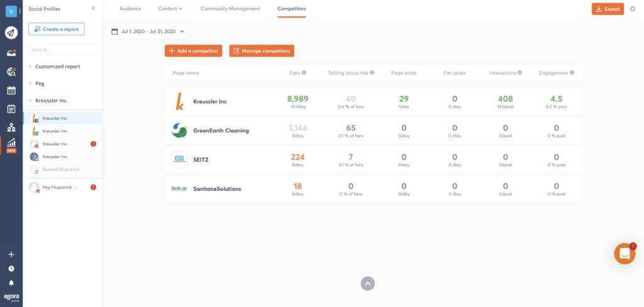Open the paper plane publish icon

(x=11, y=33)
